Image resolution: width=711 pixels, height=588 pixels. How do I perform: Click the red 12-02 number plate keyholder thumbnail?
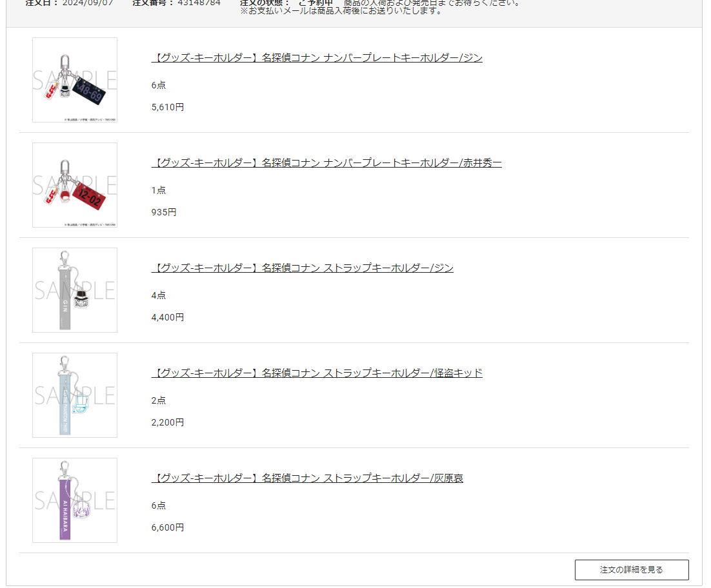(75, 185)
